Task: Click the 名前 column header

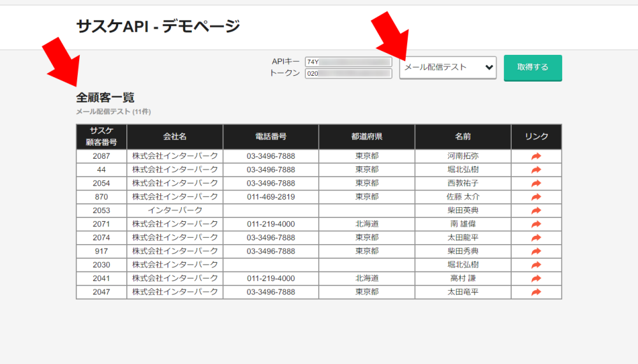Action: pyautogui.click(x=463, y=137)
